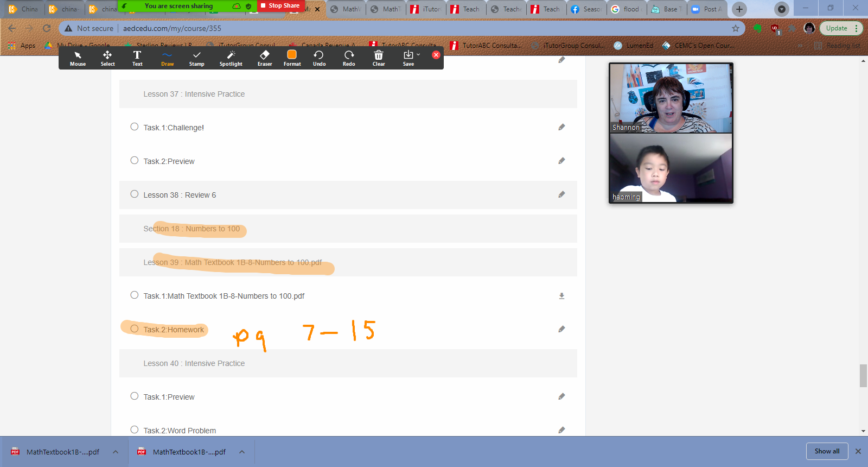The height and width of the screenshot is (467, 868).
Task: Click haoming's video thumbnail
Action: [671, 168]
